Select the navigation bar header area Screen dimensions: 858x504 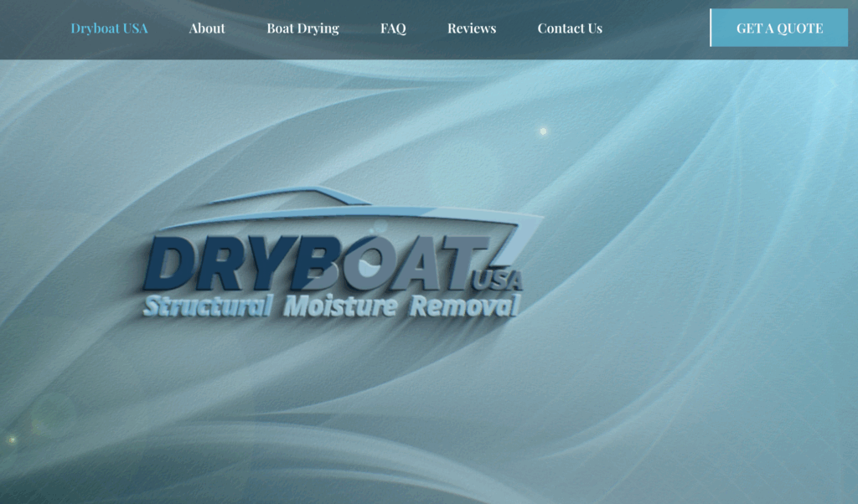click(x=429, y=28)
